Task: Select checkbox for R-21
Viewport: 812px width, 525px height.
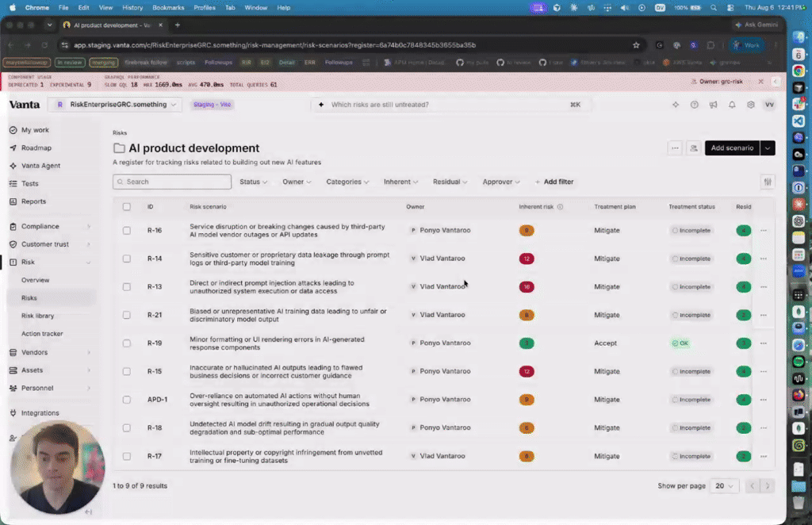Action: (126, 315)
